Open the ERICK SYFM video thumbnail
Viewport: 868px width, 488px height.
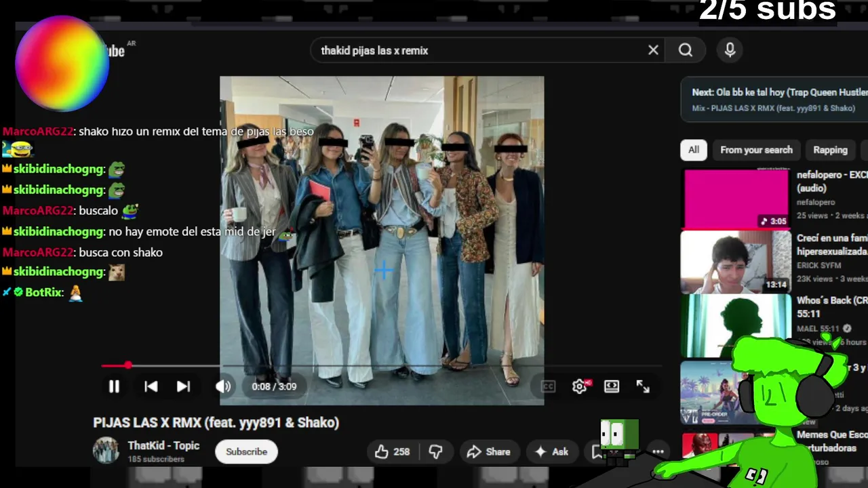coord(736,262)
